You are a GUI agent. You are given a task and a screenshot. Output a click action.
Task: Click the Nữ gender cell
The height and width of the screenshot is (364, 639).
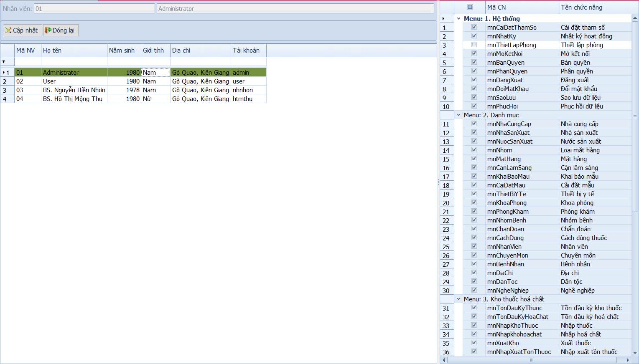(155, 99)
